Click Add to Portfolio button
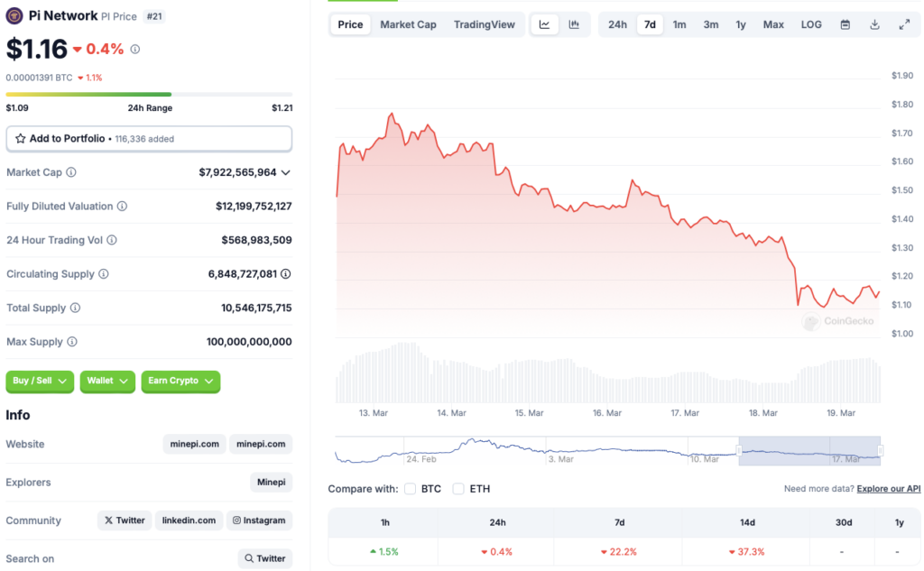The width and height of the screenshot is (924, 571). pyautogui.click(x=149, y=139)
